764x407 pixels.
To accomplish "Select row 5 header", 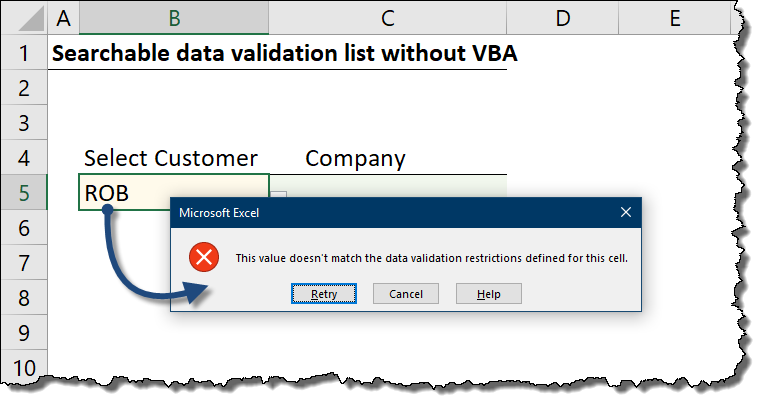I will (x=24, y=193).
